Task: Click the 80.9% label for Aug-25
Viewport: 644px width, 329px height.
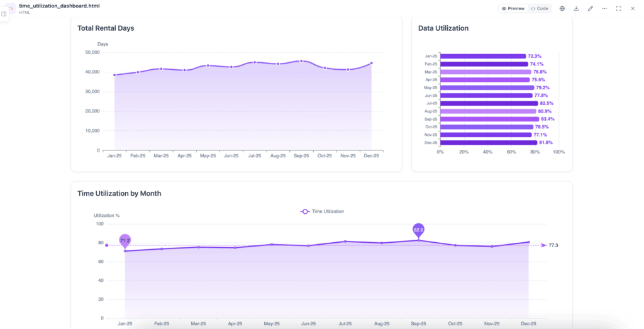Action: 545,111
